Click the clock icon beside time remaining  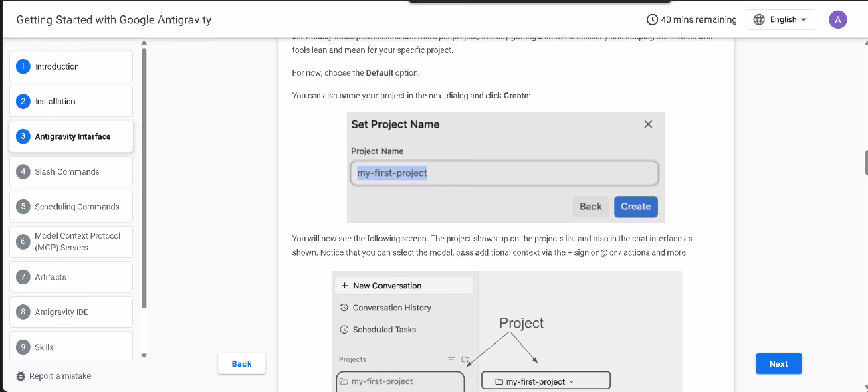point(652,19)
